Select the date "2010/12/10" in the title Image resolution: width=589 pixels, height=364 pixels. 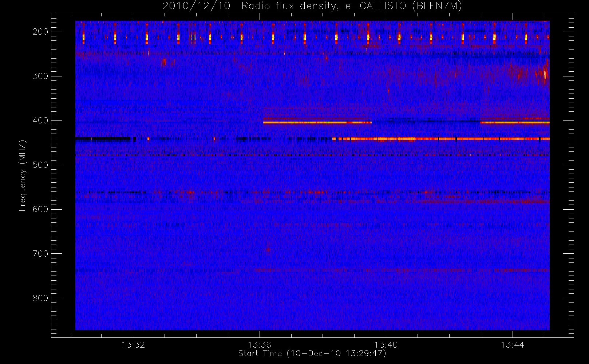point(197,6)
